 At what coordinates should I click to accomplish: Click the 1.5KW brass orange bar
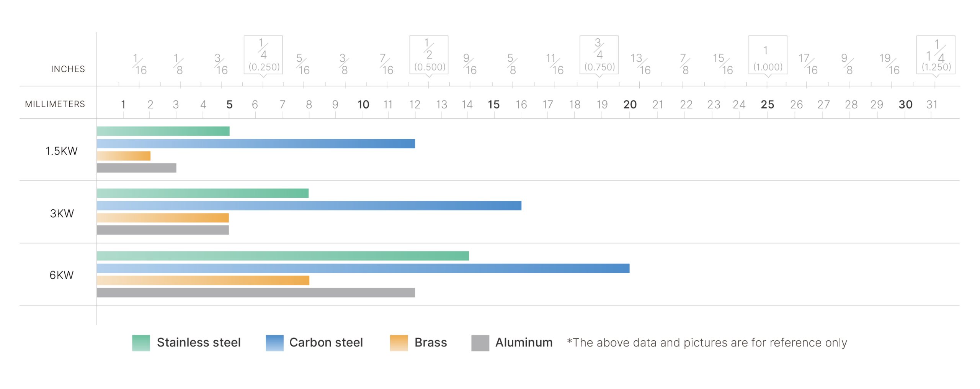coord(124,156)
